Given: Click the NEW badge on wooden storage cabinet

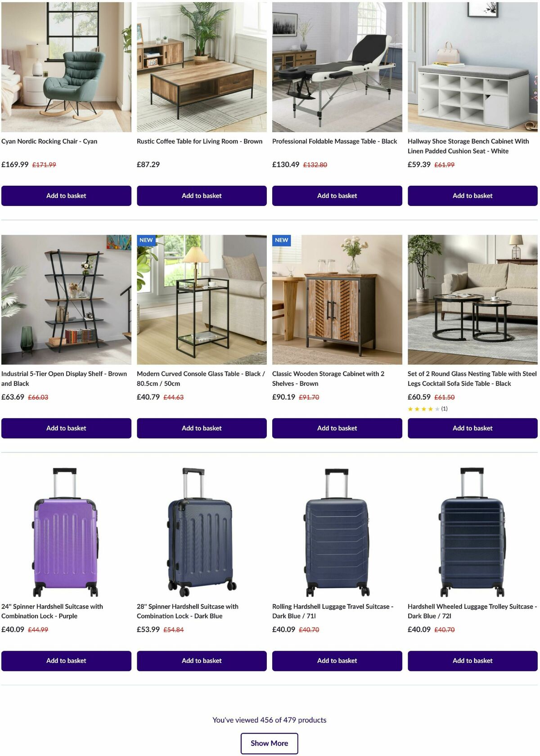Looking at the screenshot, I should click(281, 240).
